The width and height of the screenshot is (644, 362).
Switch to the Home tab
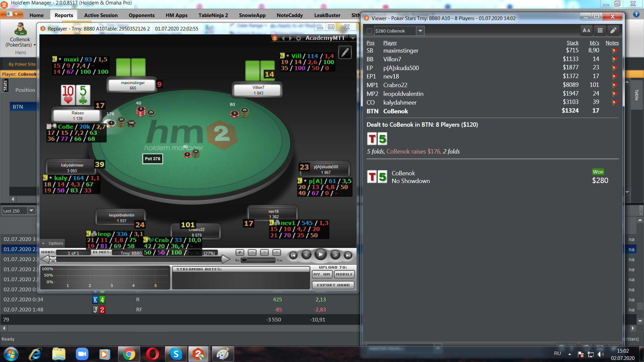[x=37, y=15]
